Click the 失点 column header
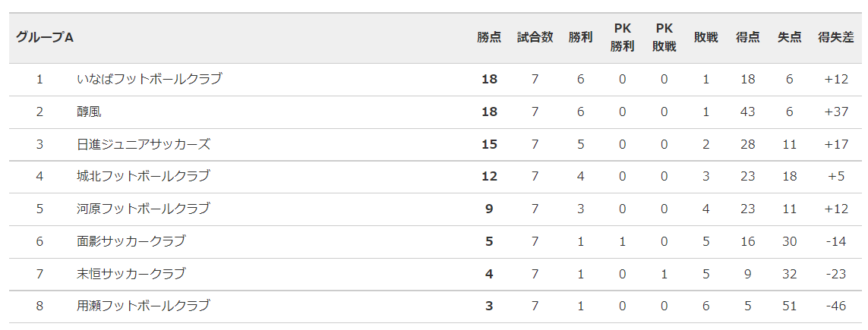Image resolution: width=868 pixels, height=330 pixels. click(x=789, y=38)
